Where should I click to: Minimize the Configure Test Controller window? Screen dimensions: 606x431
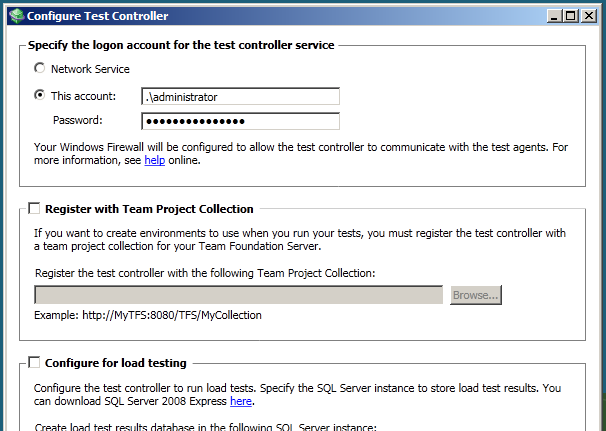click(x=555, y=16)
